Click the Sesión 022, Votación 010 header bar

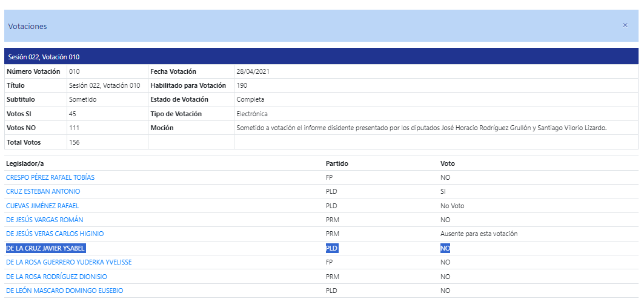[321, 57]
